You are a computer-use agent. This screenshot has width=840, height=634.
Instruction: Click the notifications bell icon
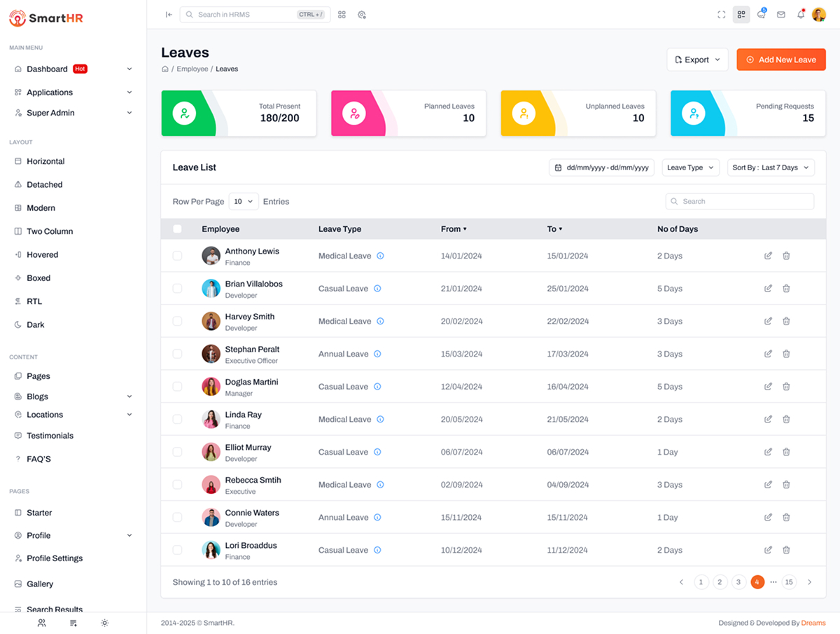(x=801, y=14)
